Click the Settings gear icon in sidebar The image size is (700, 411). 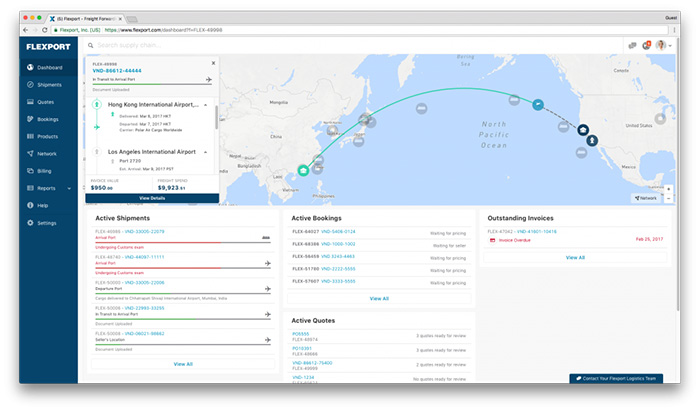pos(30,223)
